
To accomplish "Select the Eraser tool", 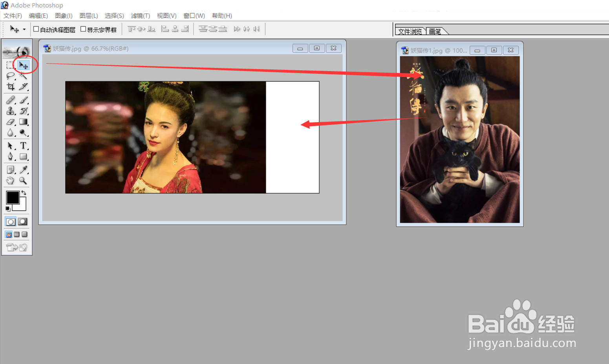I will point(10,122).
